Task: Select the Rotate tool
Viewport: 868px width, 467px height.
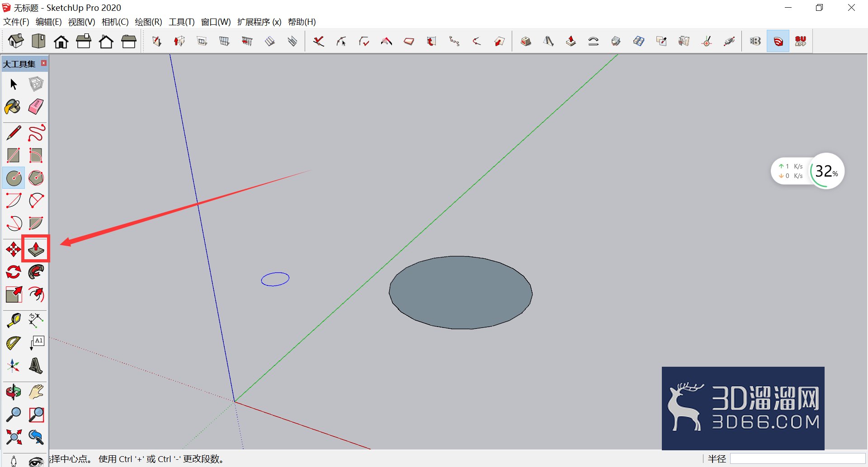Action: (14, 272)
